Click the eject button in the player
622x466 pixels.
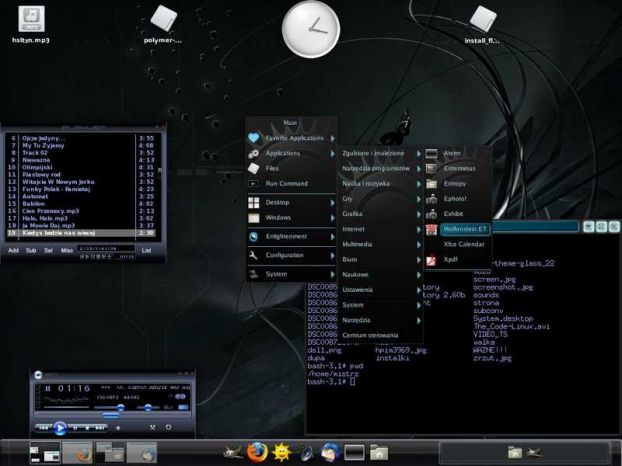[x=118, y=428]
